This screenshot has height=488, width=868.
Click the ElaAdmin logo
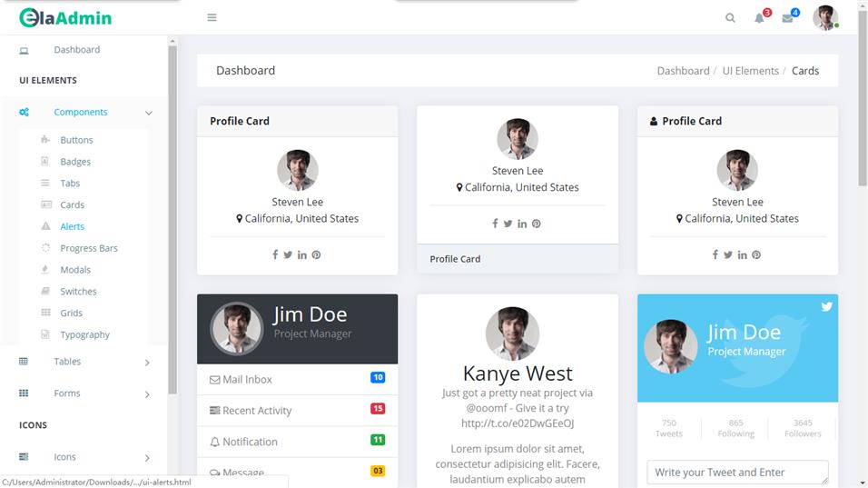point(65,18)
